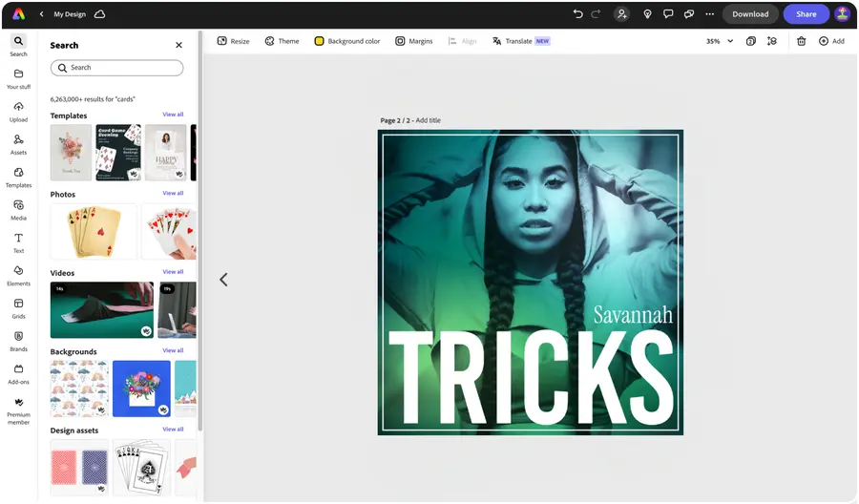The width and height of the screenshot is (859, 504).
Task: Open the pages view icon
Action: (x=751, y=41)
